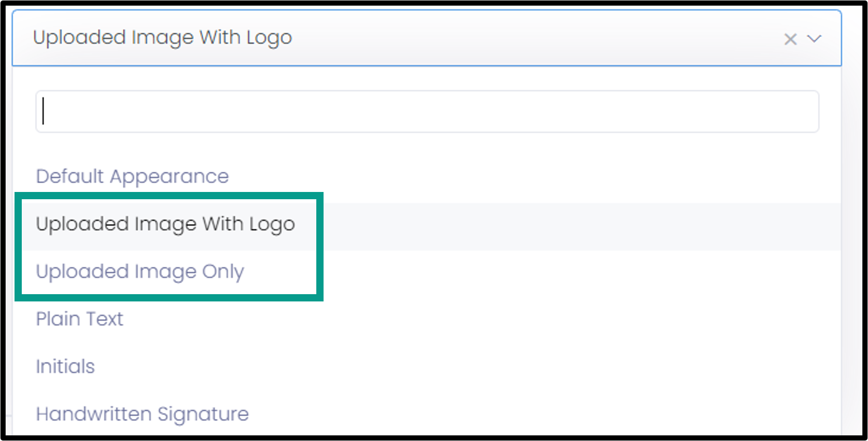This screenshot has width=868, height=441.
Task: Select the Default Appearance option
Action: (x=132, y=177)
